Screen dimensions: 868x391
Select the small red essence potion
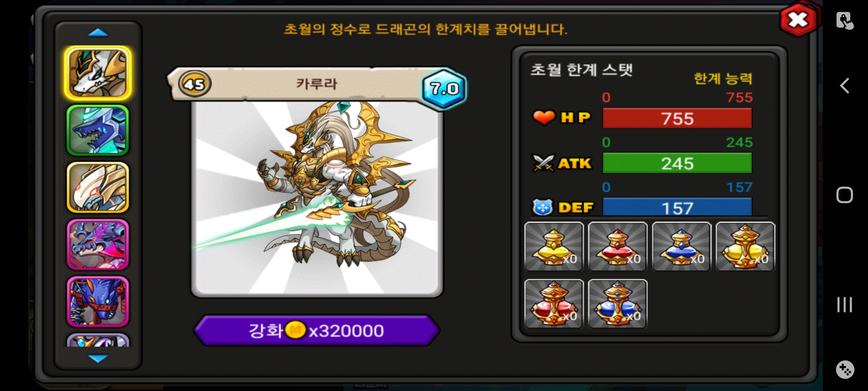click(x=617, y=246)
